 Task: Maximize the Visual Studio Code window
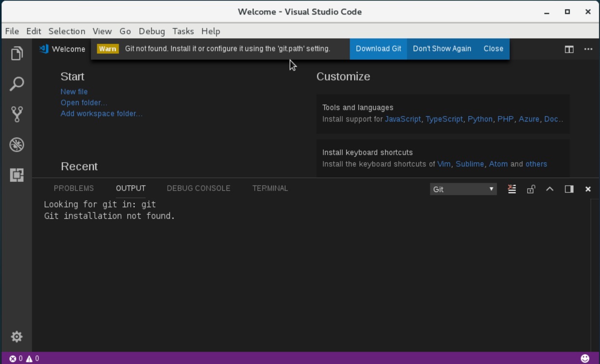(x=567, y=12)
